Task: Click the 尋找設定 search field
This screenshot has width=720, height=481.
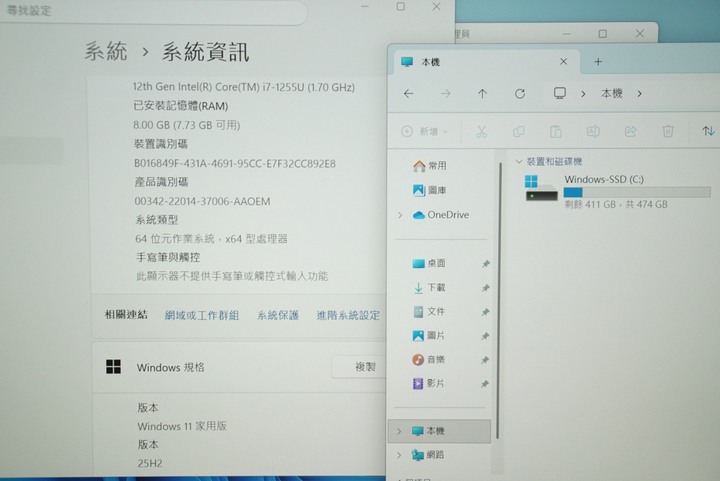Action: pyautogui.click(x=152, y=11)
